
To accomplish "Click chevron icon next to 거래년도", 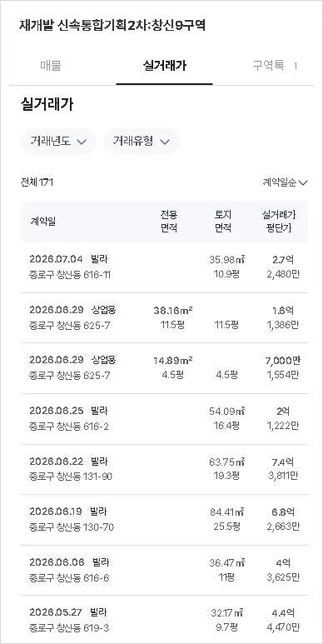I will click(x=82, y=142).
